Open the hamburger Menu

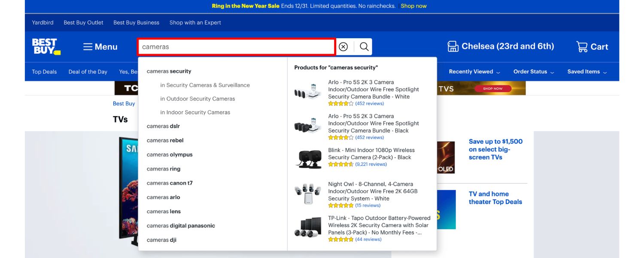100,46
